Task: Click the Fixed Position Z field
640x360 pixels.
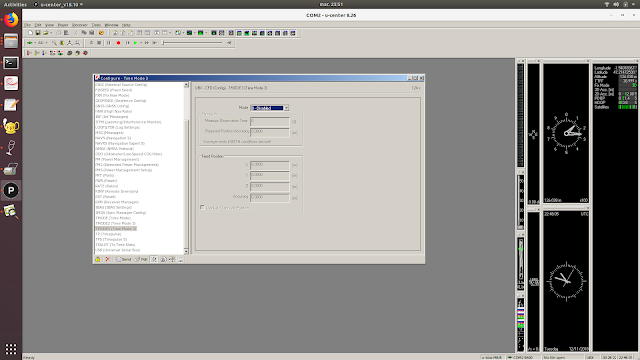Action: coord(269,186)
